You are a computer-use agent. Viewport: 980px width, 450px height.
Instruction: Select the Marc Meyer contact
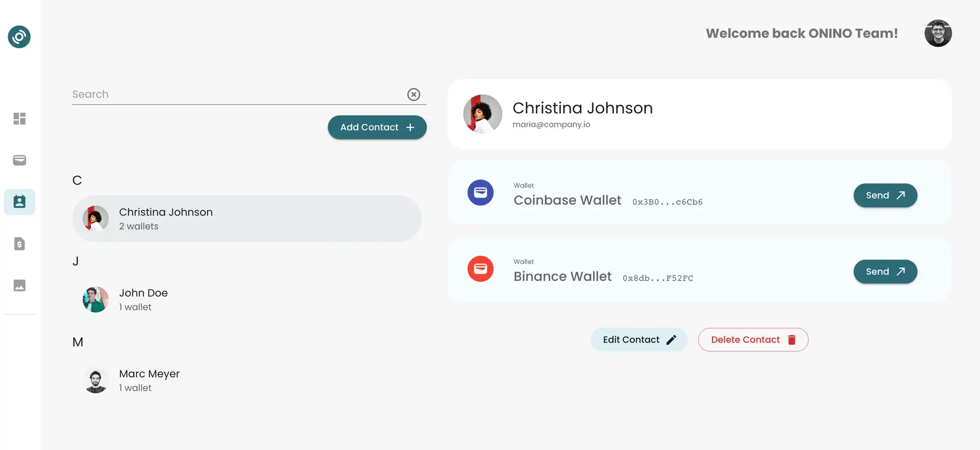(247, 381)
